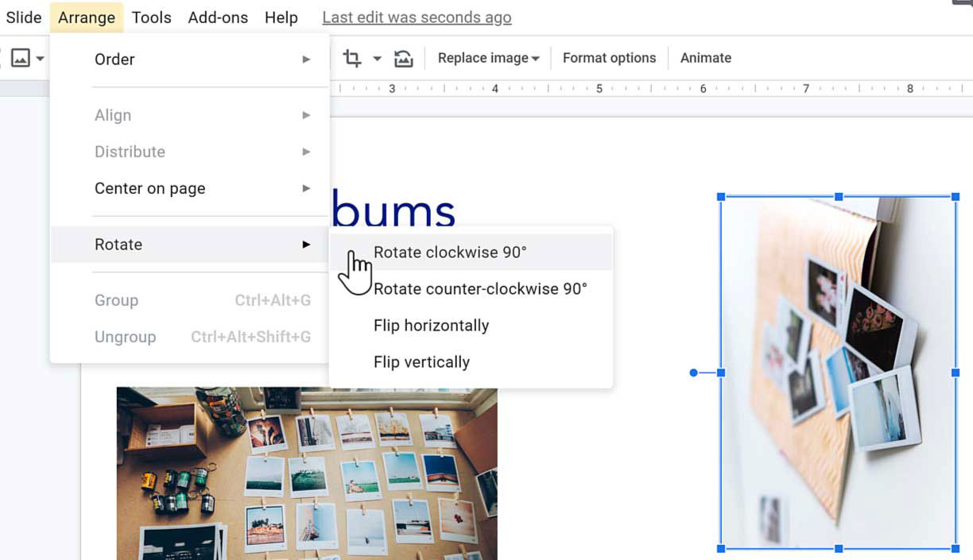Click the rotation handle of the selected image

pyautogui.click(x=693, y=373)
